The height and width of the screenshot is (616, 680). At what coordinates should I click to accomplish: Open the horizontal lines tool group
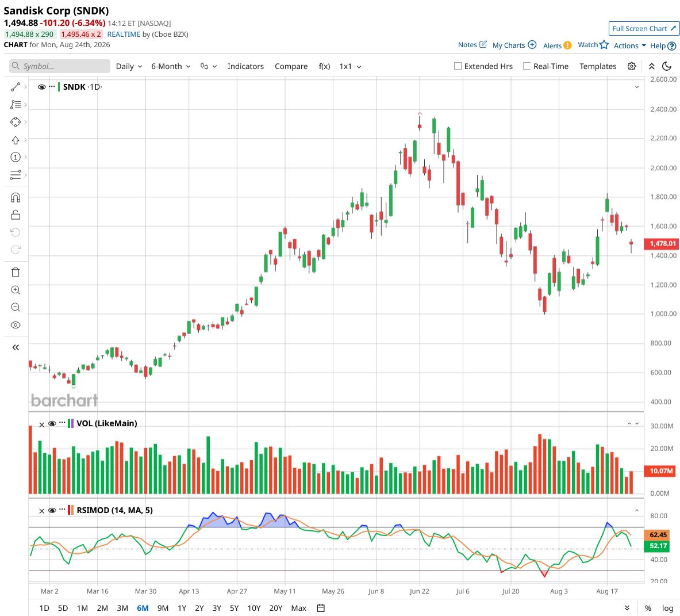point(16,175)
